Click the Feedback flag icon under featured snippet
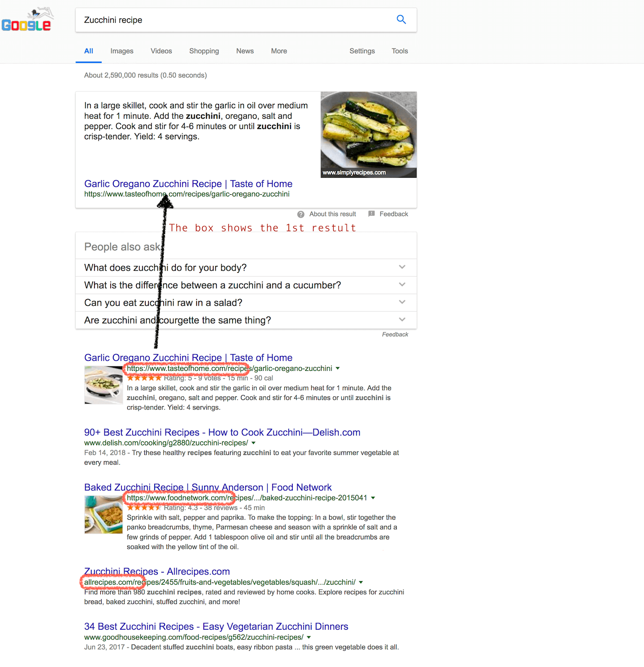 pyautogui.click(x=371, y=214)
